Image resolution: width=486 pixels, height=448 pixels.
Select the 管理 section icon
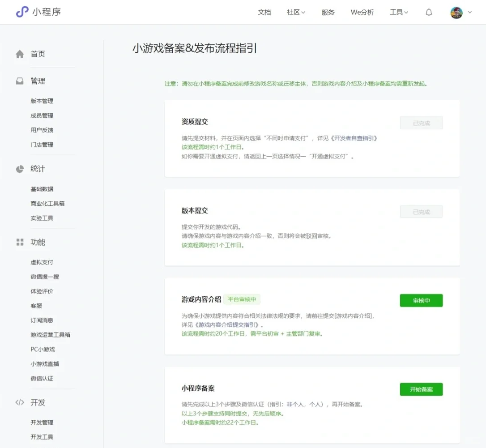20,81
